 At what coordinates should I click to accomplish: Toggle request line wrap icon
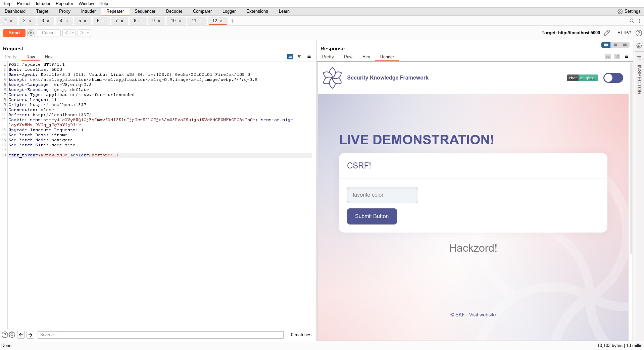pos(290,57)
